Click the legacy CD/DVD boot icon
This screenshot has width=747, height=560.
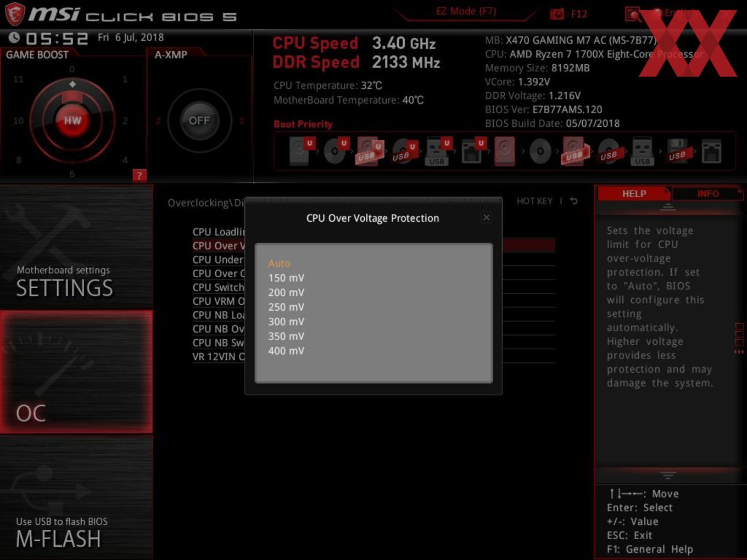(x=540, y=151)
